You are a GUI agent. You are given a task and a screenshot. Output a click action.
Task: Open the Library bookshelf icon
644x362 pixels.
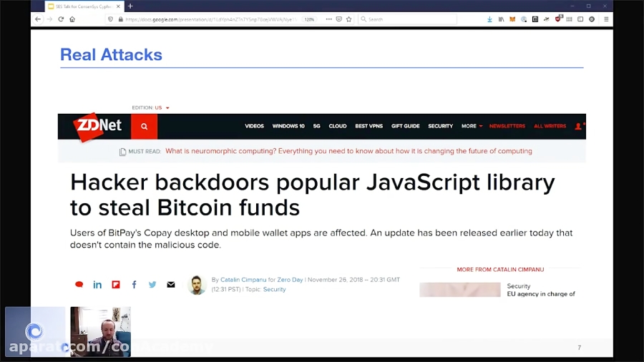(501, 19)
